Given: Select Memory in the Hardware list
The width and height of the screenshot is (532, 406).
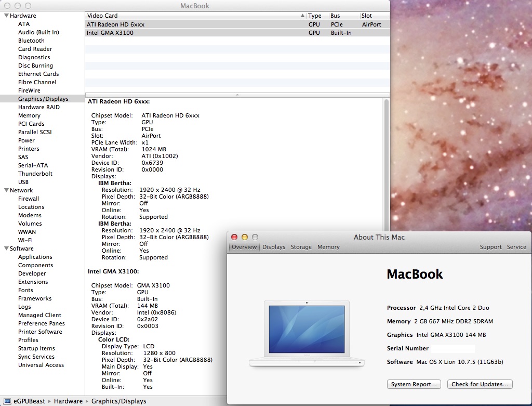Looking at the screenshot, I should coord(29,115).
